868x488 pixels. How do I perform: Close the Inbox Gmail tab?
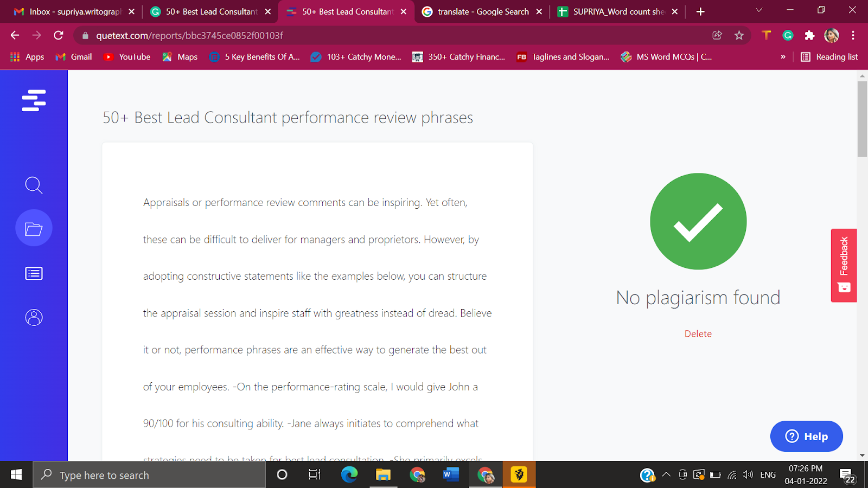[131, 11]
